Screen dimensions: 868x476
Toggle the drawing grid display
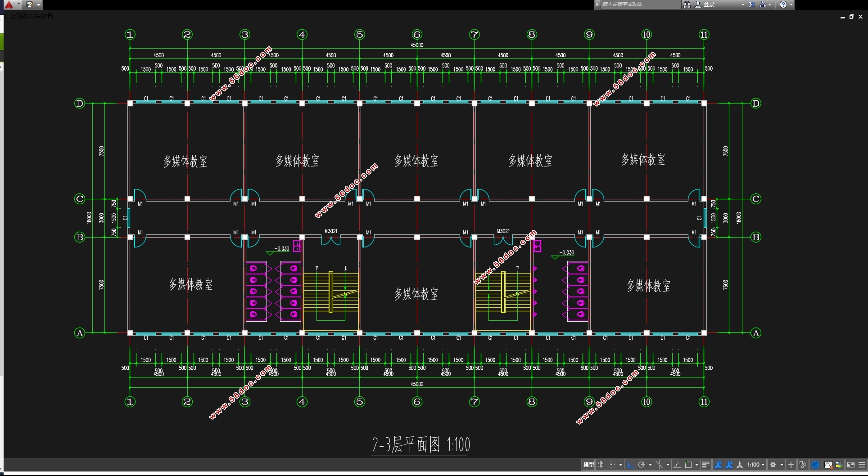[x=601, y=465]
